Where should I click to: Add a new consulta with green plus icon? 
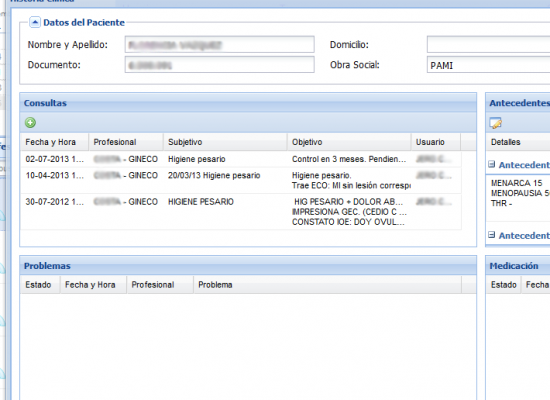coord(31,123)
